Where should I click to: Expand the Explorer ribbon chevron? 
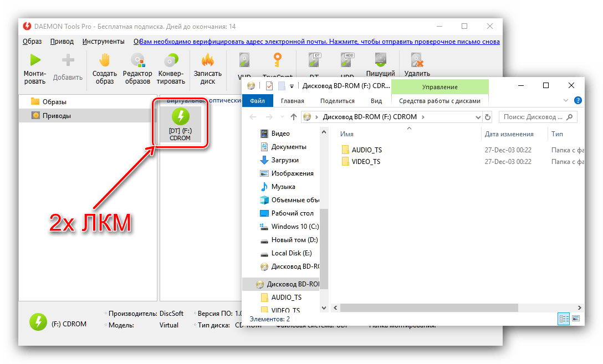[566, 101]
